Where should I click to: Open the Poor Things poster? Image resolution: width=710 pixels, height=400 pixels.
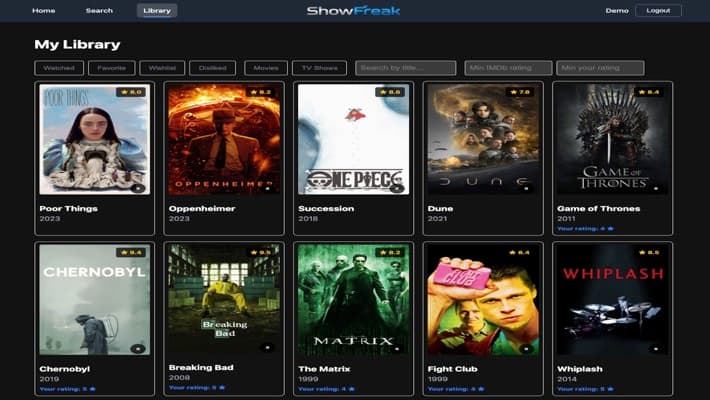coord(95,140)
